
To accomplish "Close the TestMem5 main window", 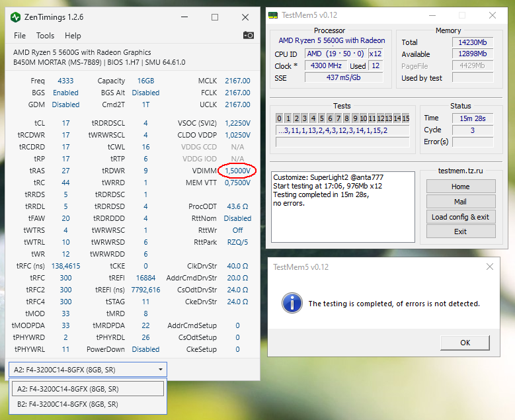I will coord(493,15).
